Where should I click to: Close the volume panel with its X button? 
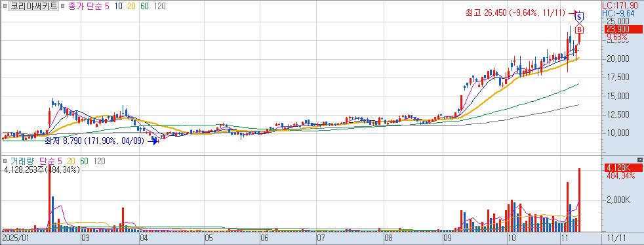coord(639,159)
